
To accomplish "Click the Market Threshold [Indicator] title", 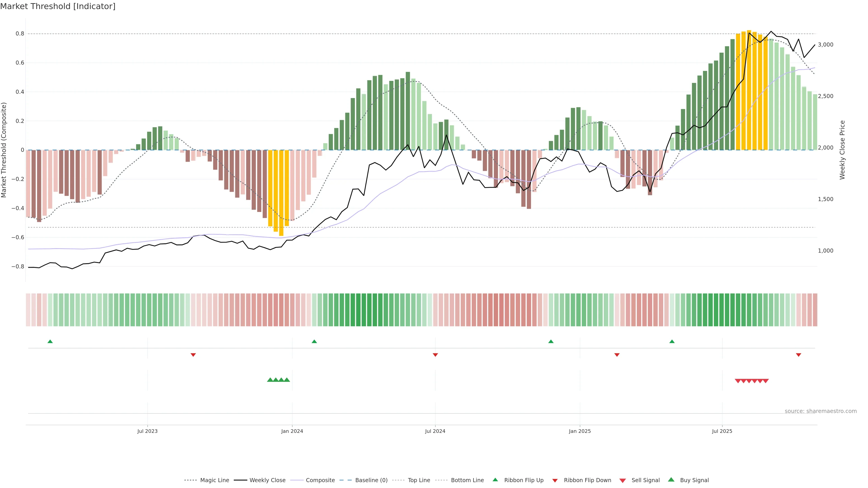I will pyautogui.click(x=58, y=6).
